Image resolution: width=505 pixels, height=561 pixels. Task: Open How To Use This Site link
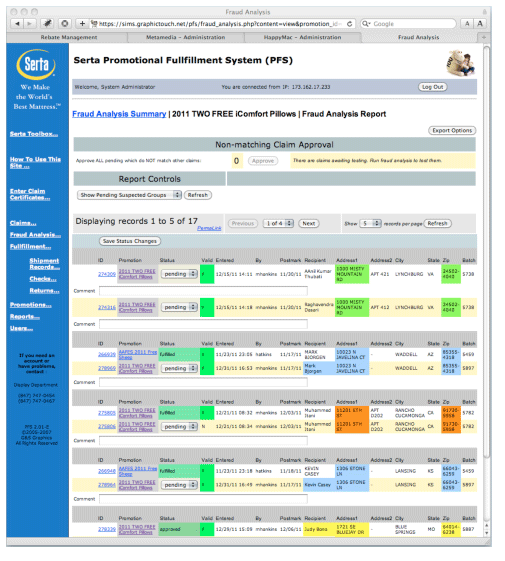point(35,162)
